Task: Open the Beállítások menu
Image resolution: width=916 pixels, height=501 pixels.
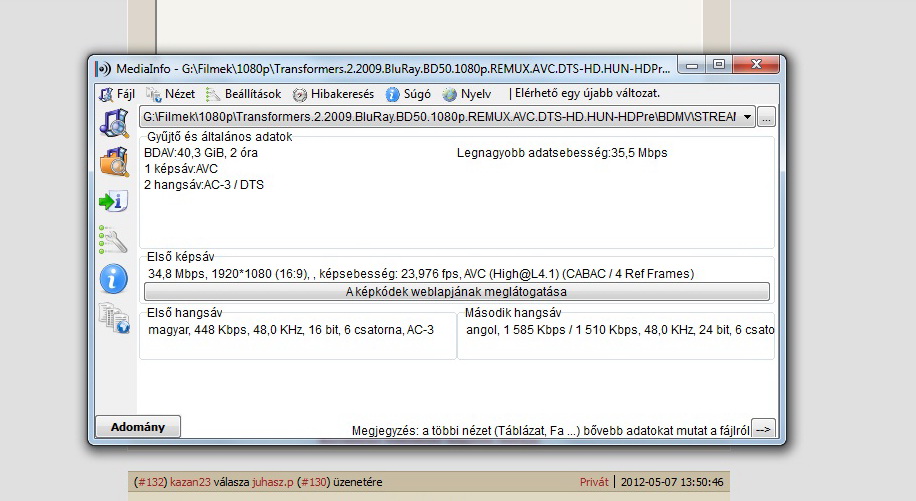Action: tap(244, 94)
